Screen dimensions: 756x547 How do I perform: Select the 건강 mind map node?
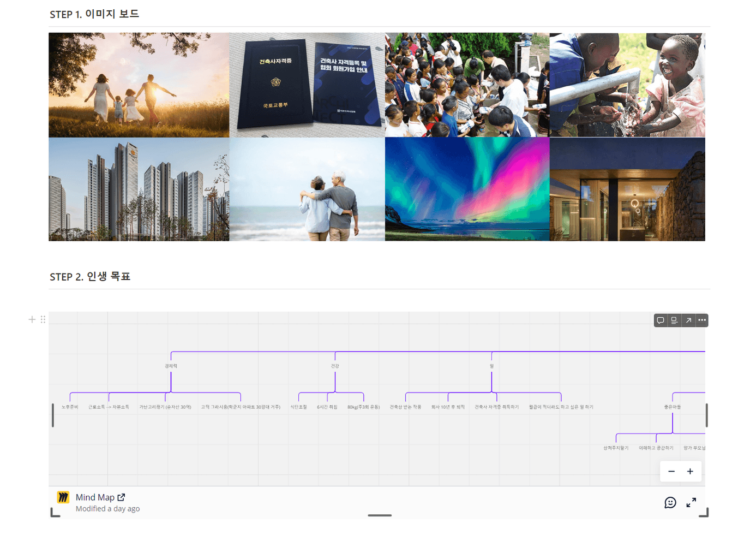tap(335, 366)
